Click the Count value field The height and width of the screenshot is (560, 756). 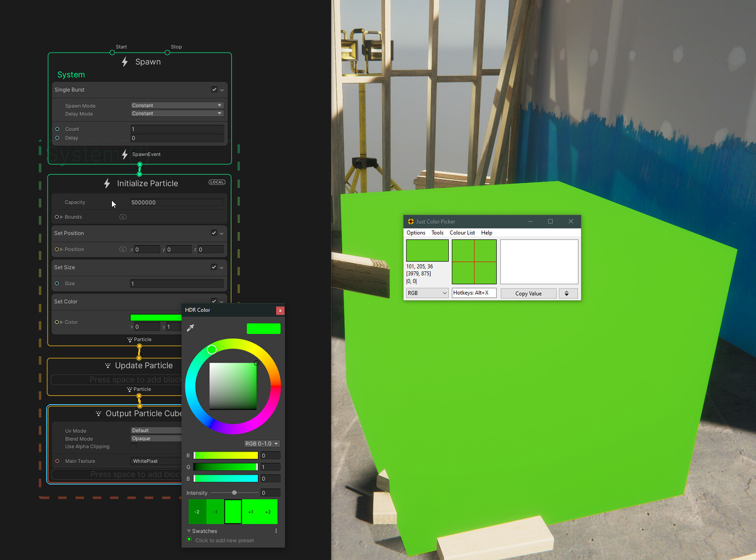tap(177, 129)
